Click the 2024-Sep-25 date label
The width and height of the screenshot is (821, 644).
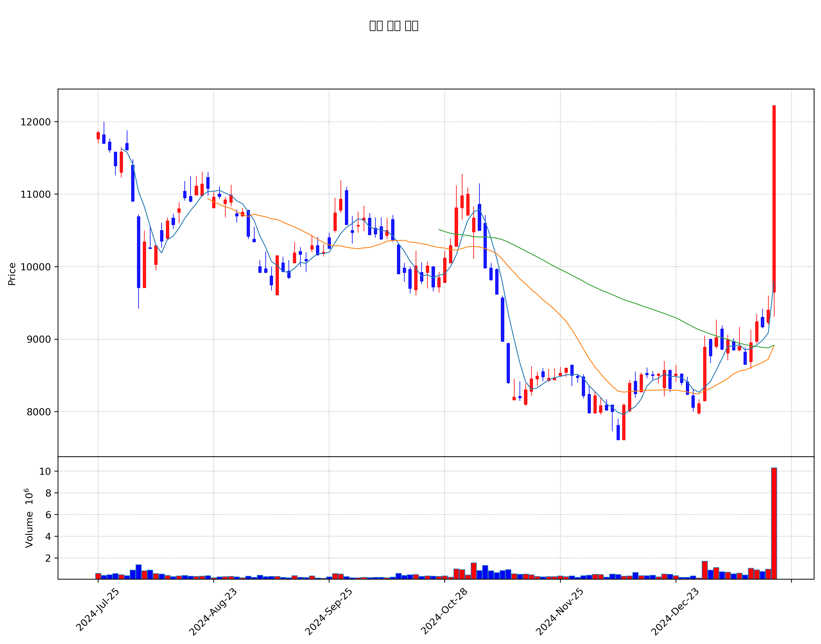329,612
